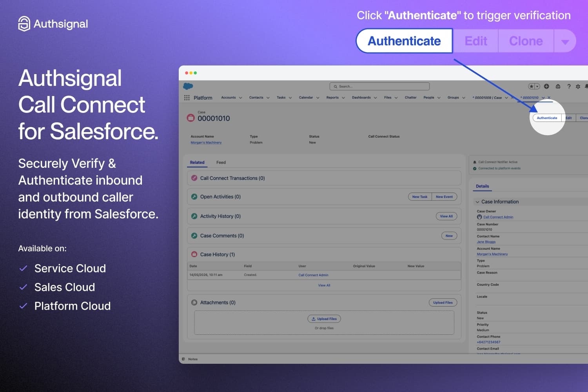588x392 pixels.
Task: Click the Case record icon beside 00001010 heading
Action: [x=191, y=118]
